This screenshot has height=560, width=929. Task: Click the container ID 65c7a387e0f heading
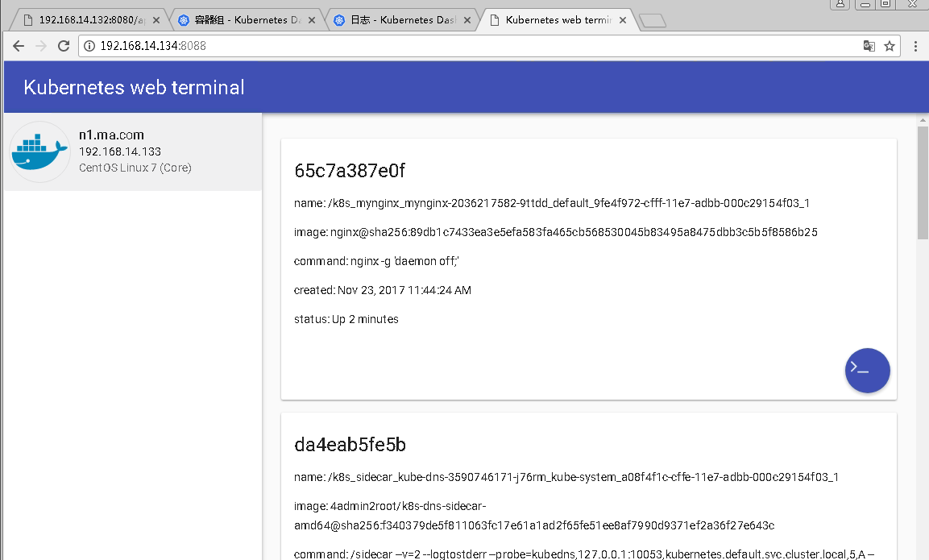tap(350, 171)
